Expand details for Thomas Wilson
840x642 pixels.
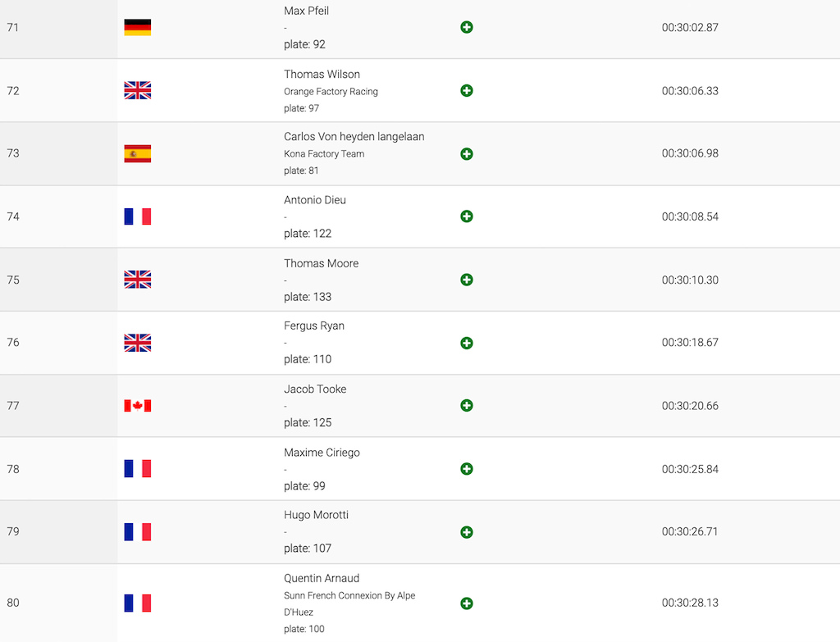(x=467, y=90)
